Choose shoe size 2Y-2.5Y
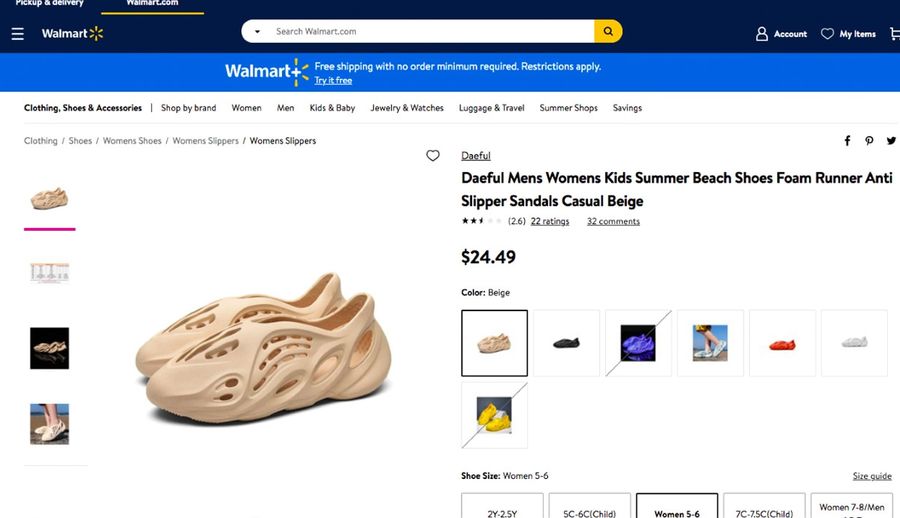This screenshot has width=900, height=518. pos(502,508)
